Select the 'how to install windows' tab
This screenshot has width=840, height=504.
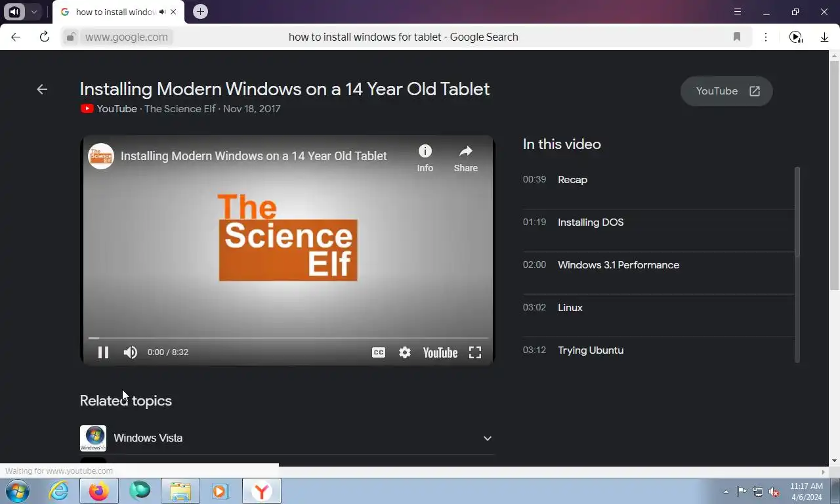click(x=118, y=12)
